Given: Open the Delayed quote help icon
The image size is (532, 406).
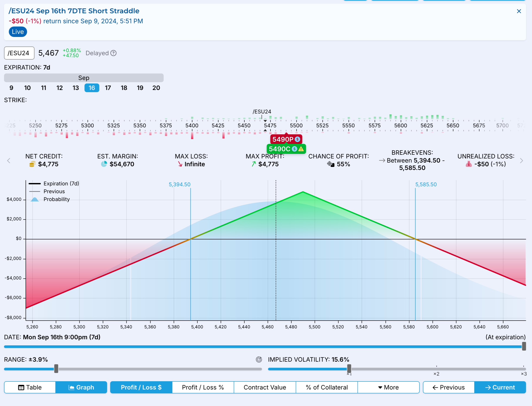Looking at the screenshot, I should point(113,53).
